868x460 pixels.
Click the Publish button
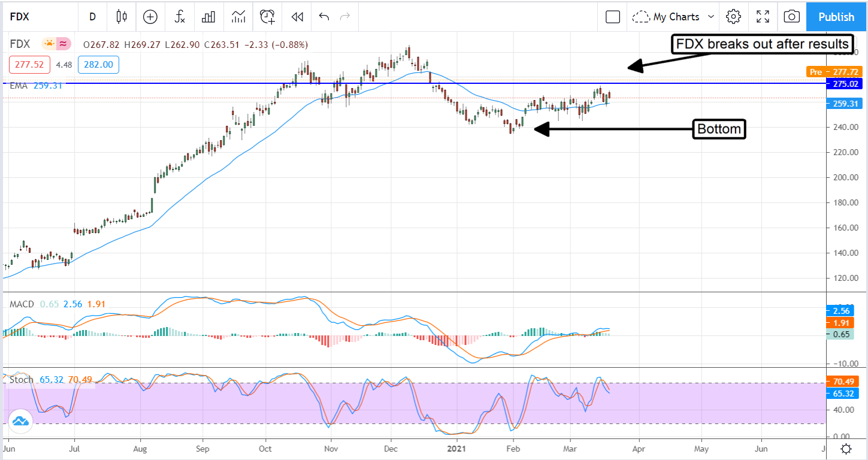[836, 17]
